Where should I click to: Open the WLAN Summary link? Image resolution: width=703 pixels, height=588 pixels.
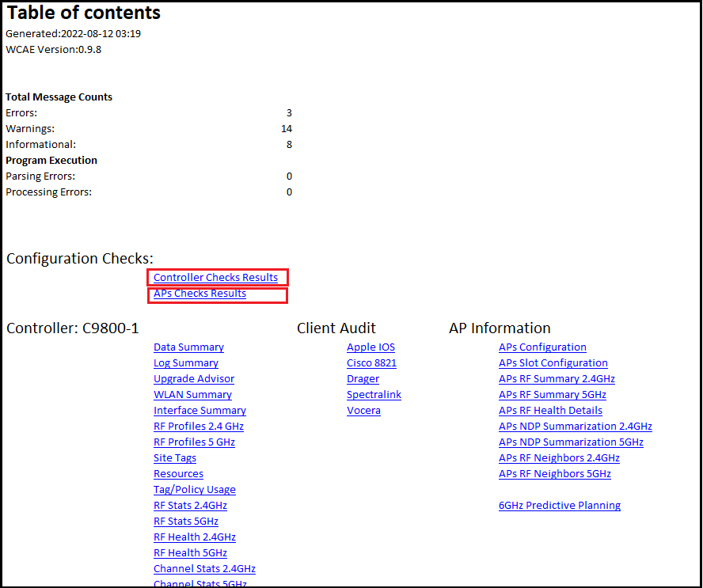click(192, 395)
